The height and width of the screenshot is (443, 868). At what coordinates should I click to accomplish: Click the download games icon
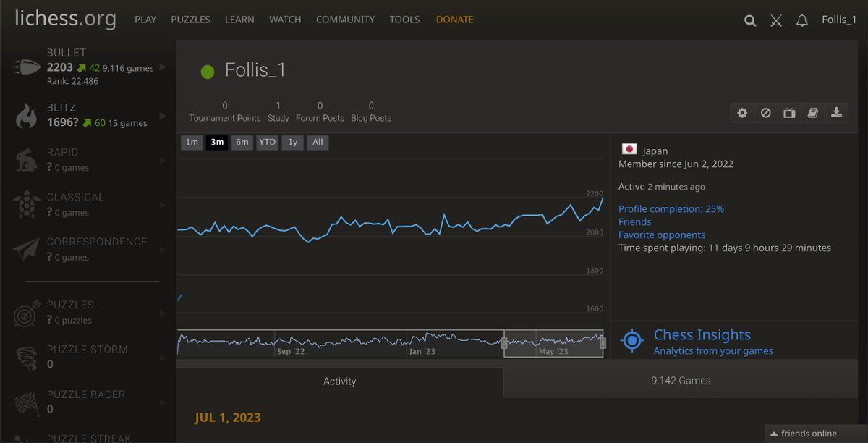coord(837,113)
